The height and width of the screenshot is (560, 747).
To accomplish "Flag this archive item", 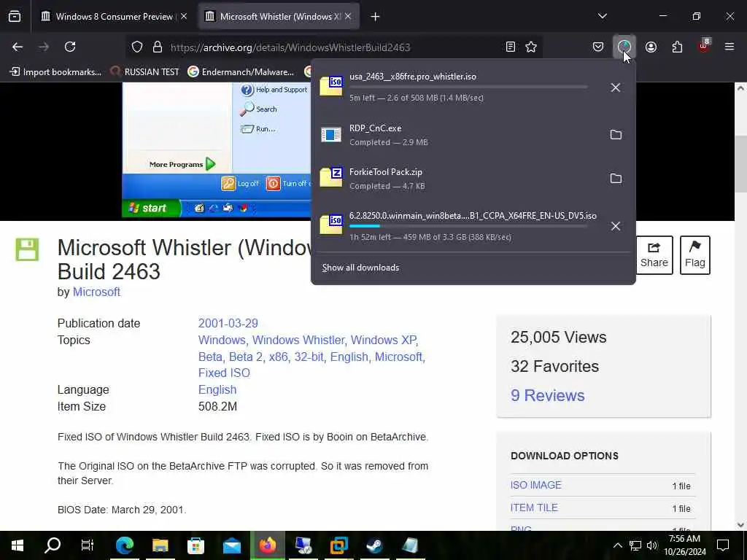I will point(695,254).
